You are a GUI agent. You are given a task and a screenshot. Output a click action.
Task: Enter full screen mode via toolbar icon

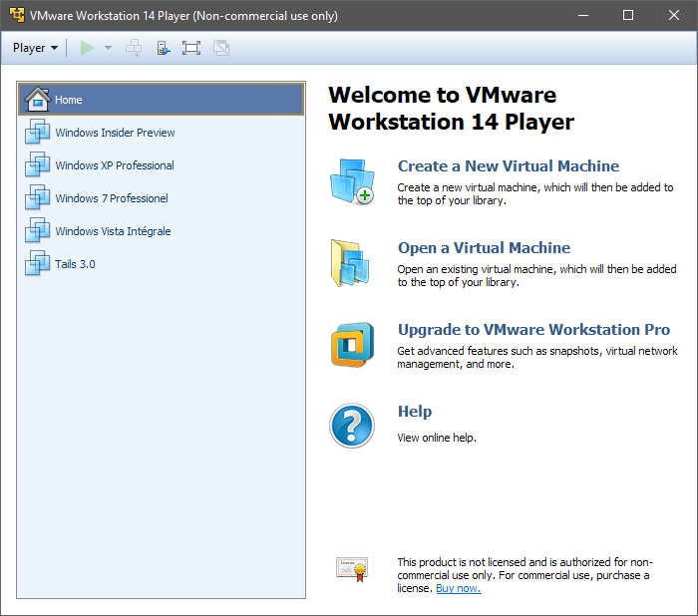191,48
